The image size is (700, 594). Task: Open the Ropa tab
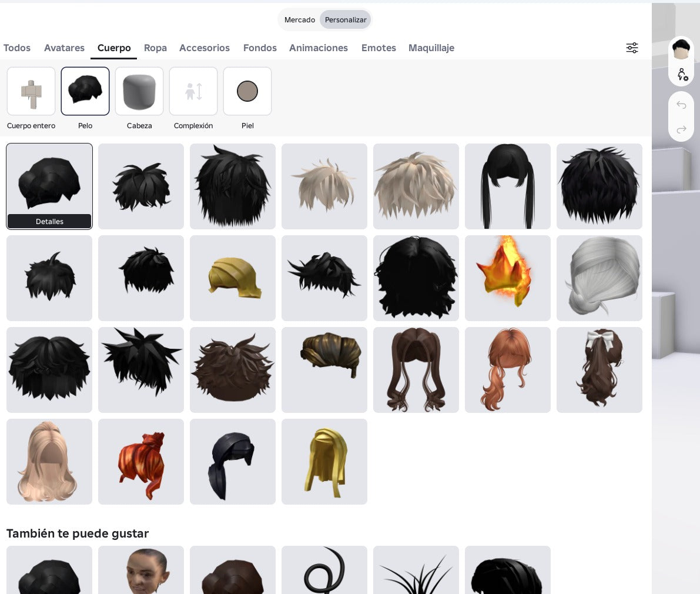click(155, 48)
